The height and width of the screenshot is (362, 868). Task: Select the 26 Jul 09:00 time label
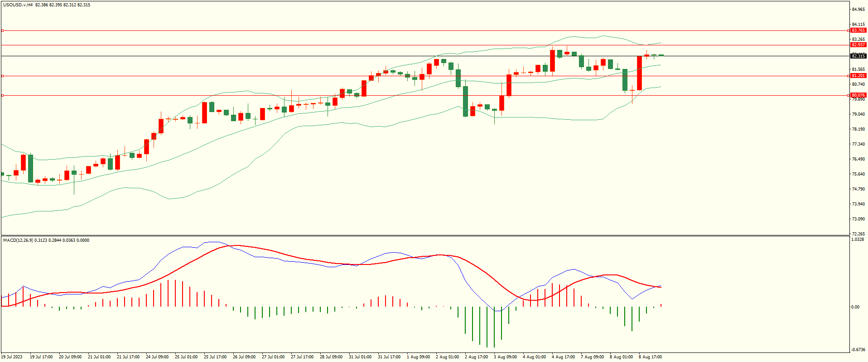244,357
